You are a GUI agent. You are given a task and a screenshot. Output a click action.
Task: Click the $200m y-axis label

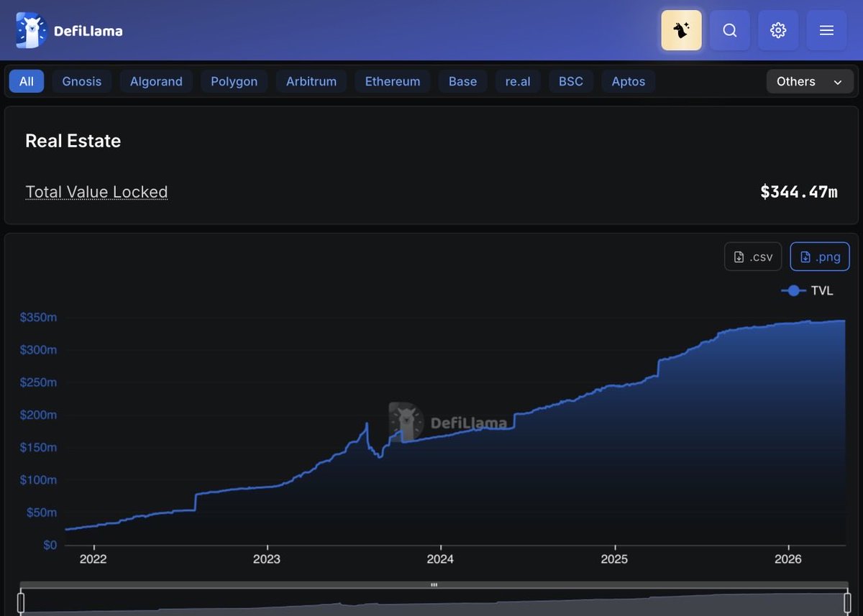point(38,415)
